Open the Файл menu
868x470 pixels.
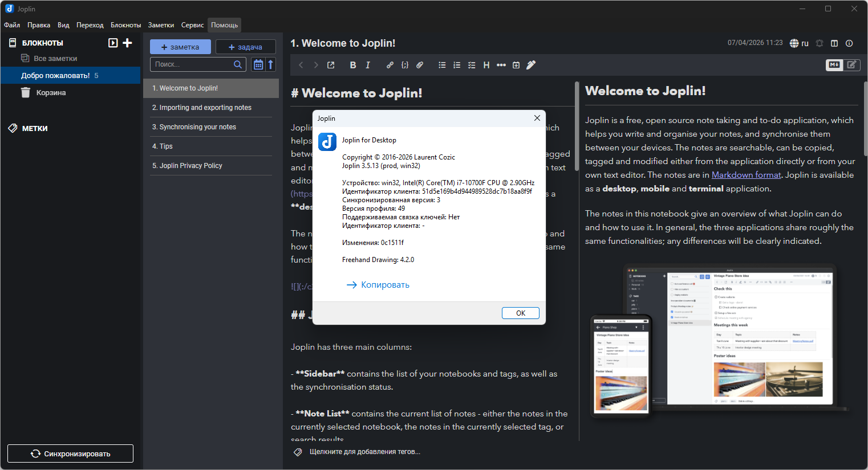(12, 25)
